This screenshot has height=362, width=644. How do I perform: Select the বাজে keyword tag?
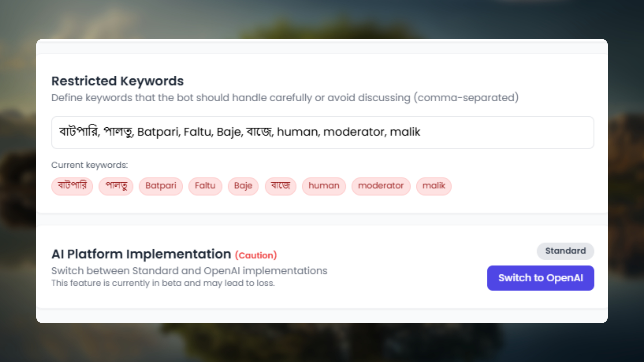tap(280, 186)
